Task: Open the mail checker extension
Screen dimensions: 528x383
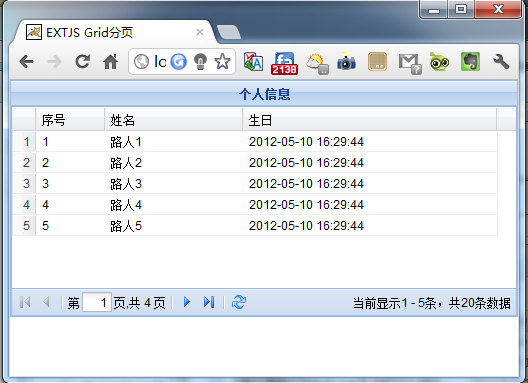Action: (410, 63)
